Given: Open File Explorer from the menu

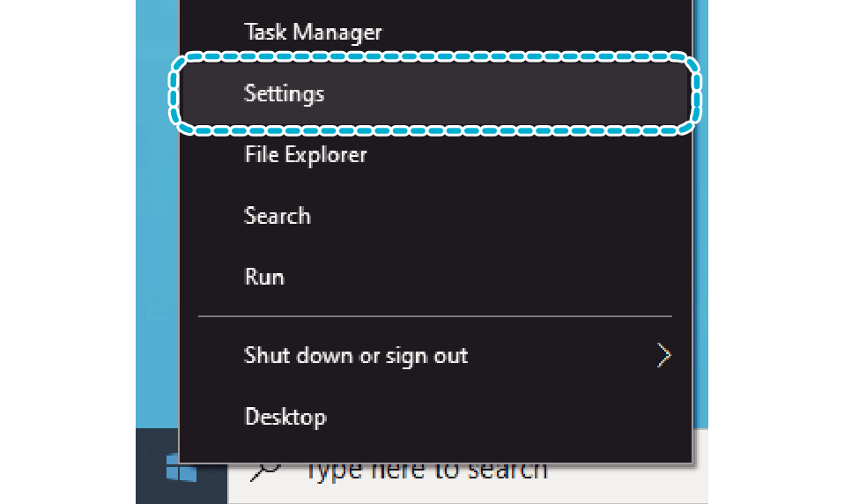Looking at the screenshot, I should point(305,155).
